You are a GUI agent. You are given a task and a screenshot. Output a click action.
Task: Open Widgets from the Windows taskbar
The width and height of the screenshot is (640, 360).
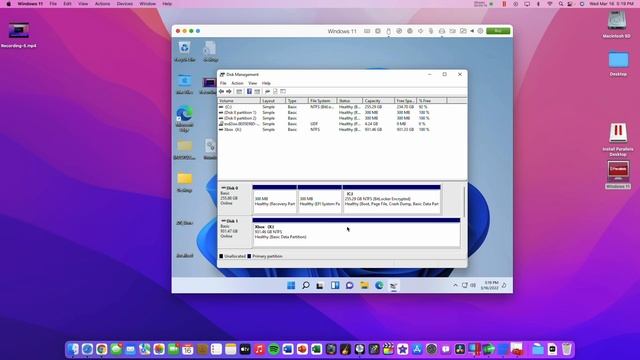coord(335,285)
